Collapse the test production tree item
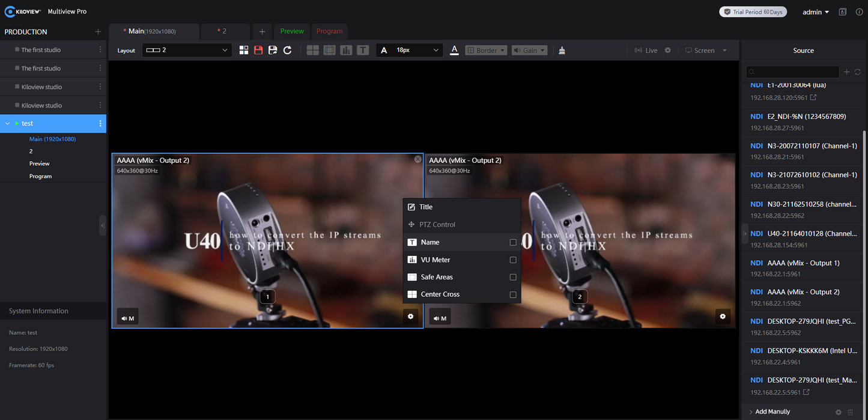 click(7, 123)
